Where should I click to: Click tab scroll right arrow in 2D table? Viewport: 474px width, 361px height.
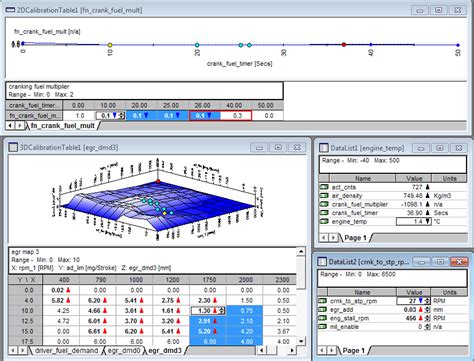19,125
